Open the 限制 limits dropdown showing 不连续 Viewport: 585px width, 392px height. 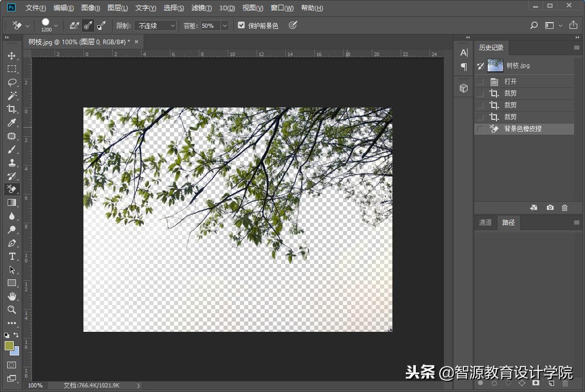click(x=155, y=25)
